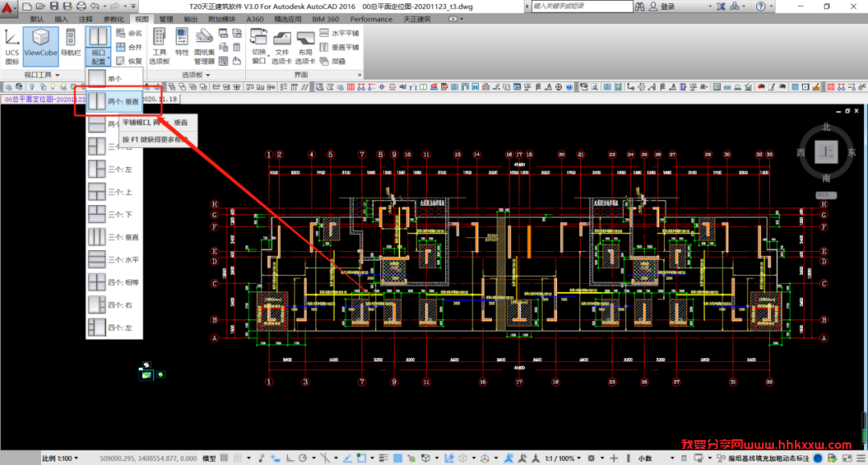Click the 模型 model space status button
This screenshot has height=465, width=868.
coord(209,459)
